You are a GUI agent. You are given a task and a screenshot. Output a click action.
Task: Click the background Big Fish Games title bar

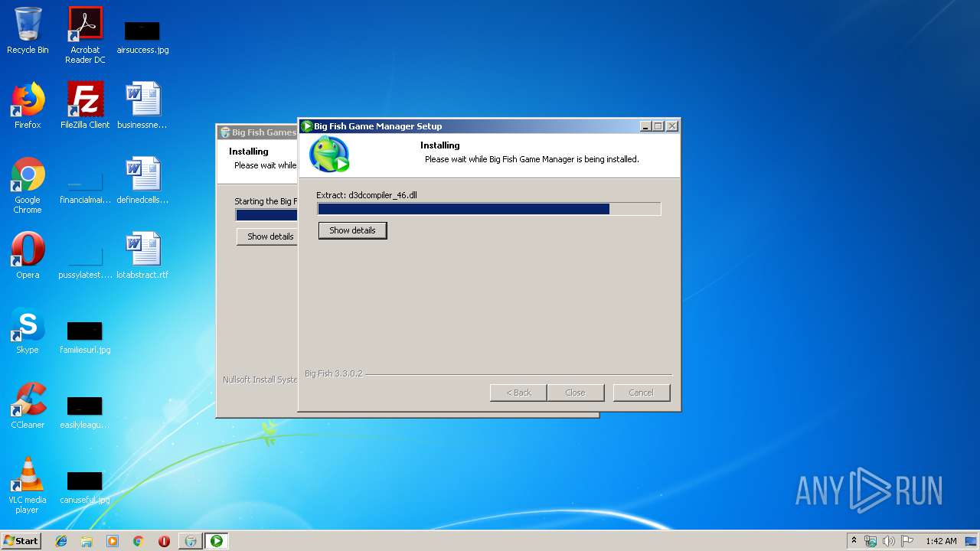257,132
